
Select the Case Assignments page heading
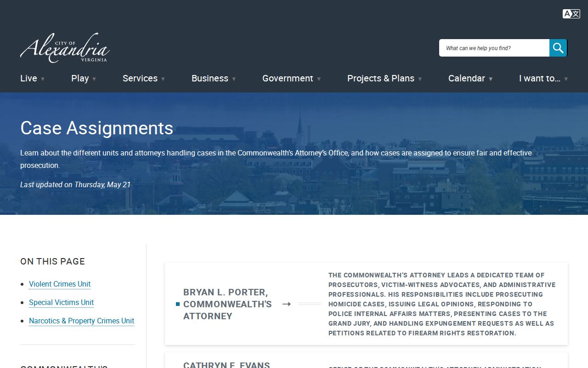click(x=97, y=128)
